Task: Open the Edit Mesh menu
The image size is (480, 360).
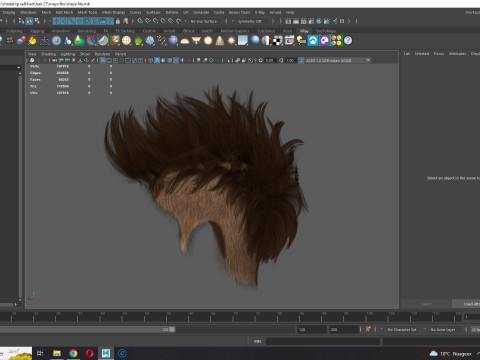Action: point(64,12)
